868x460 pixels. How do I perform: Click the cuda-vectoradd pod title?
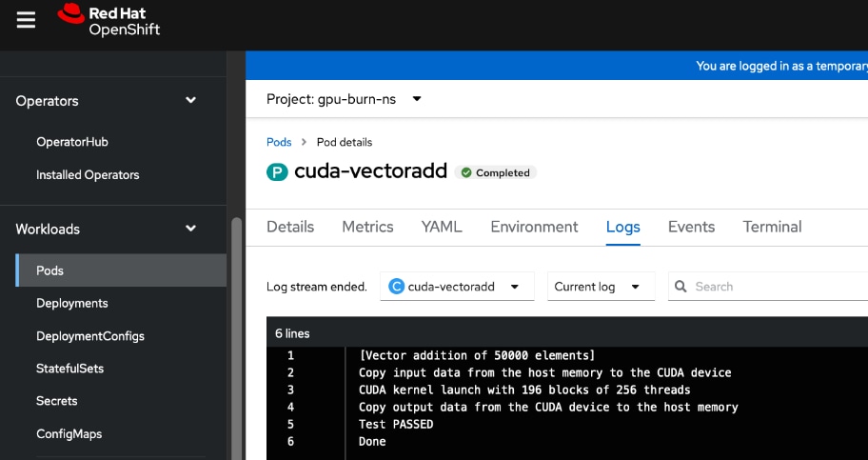[x=370, y=170]
